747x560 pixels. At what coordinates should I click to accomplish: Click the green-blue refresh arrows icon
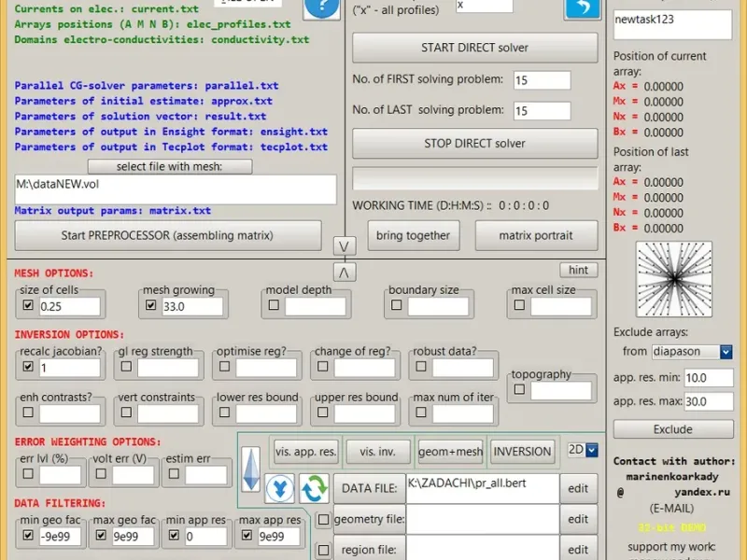click(313, 488)
